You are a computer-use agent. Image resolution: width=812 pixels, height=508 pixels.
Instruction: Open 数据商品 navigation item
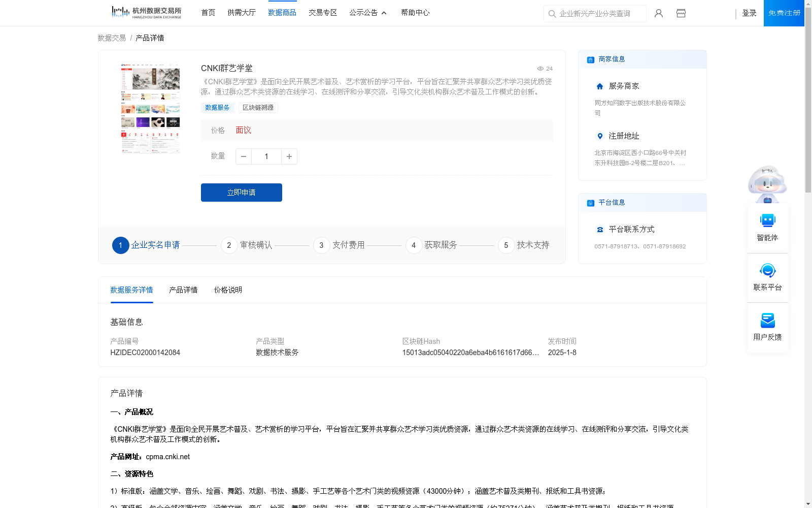point(282,13)
